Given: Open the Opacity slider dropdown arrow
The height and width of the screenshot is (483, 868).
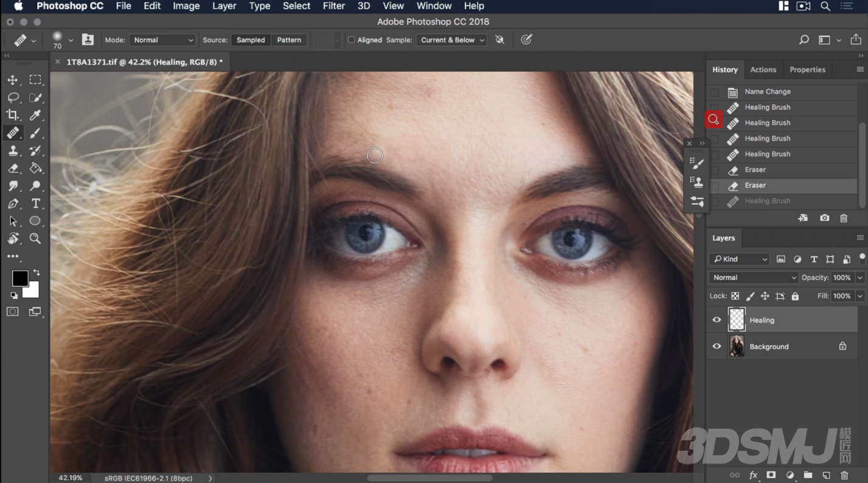Looking at the screenshot, I should pyautogui.click(x=860, y=277).
